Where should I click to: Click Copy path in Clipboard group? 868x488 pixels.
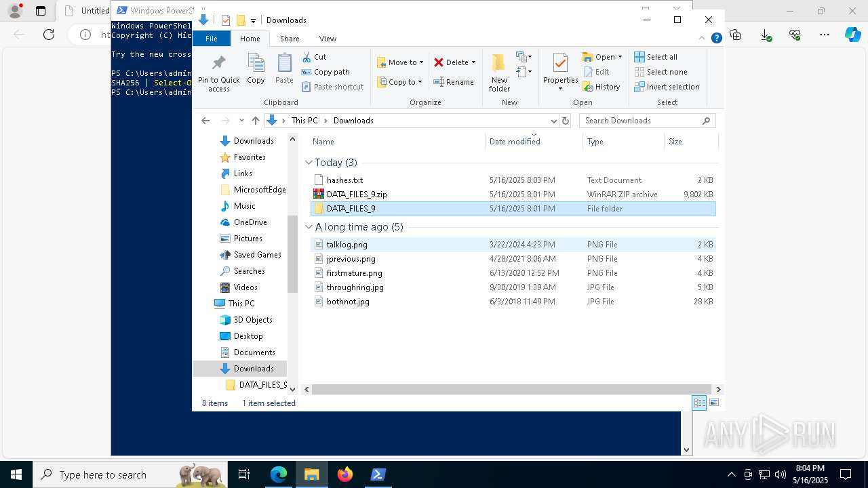pos(325,72)
